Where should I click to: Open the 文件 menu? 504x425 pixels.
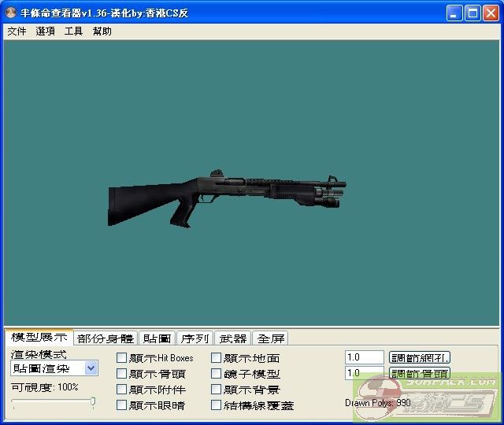point(17,31)
